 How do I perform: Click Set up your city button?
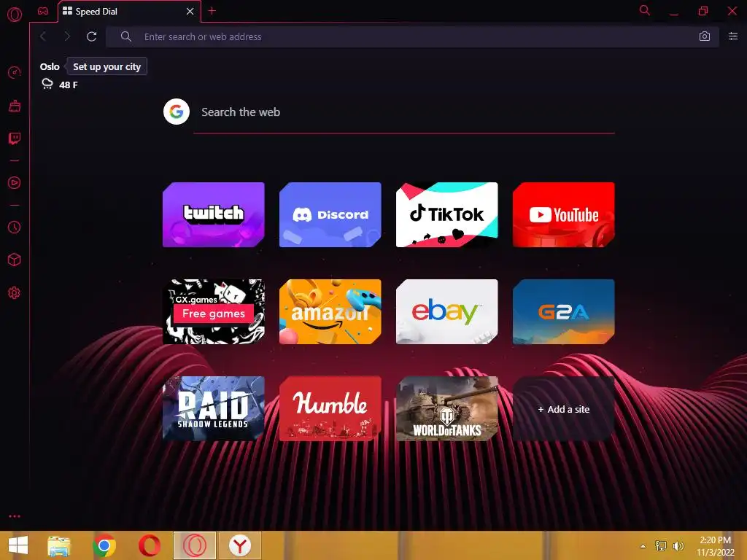coord(107,66)
